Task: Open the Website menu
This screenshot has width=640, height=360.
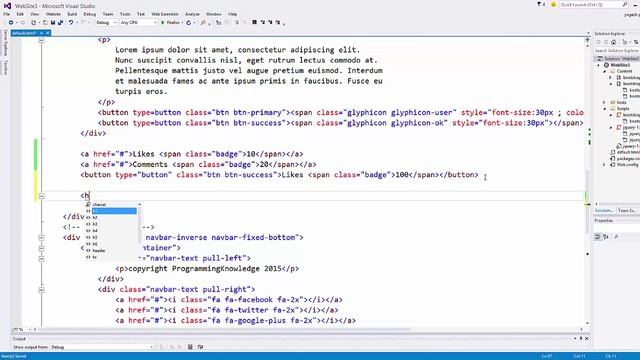Action: pyautogui.click(x=53, y=14)
